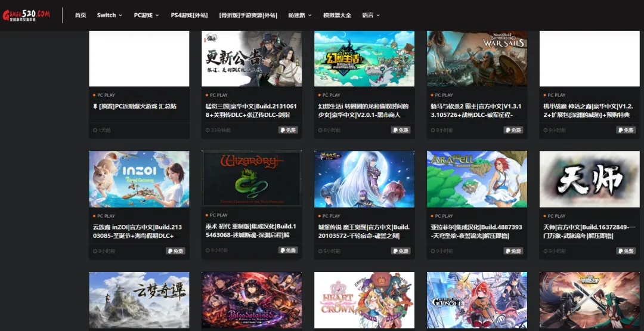This screenshot has height=331, width=644.
Task: Open the 猛将三国 更新公告 thumbnail
Action: click(252, 58)
